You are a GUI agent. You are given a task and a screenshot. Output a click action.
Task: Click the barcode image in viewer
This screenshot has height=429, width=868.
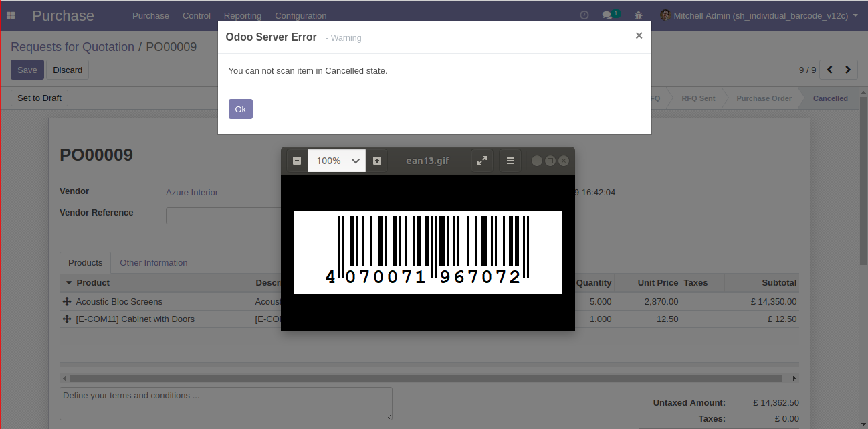pyautogui.click(x=428, y=252)
